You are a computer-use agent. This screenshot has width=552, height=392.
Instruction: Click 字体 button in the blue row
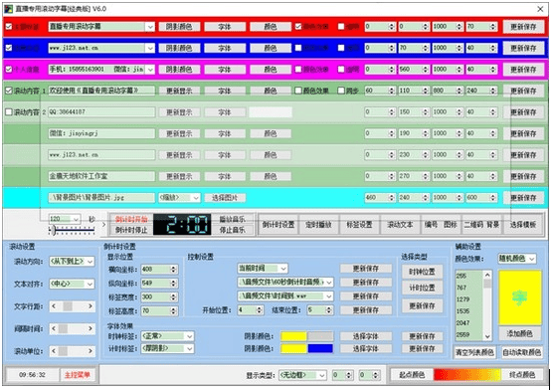(225, 48)
